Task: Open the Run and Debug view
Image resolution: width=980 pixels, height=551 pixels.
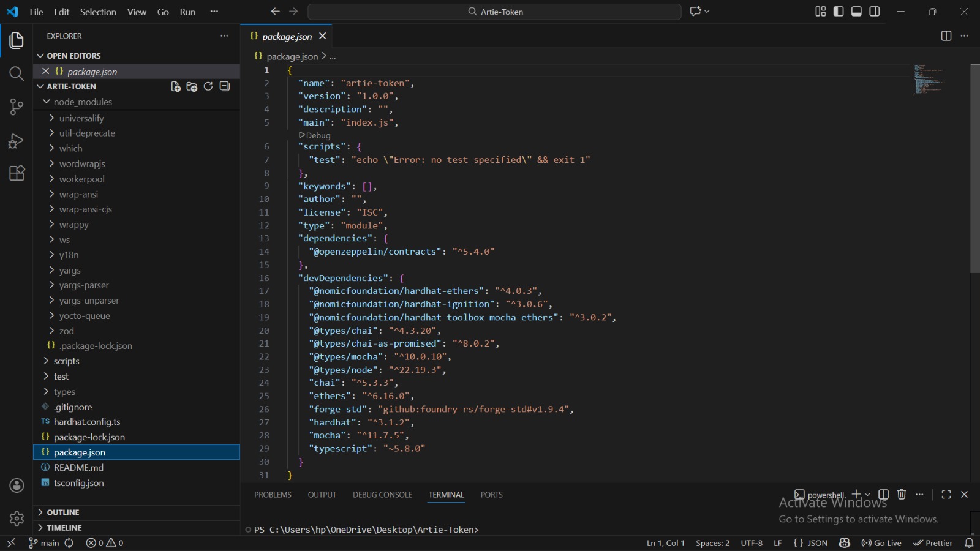Action: point(17,141)
